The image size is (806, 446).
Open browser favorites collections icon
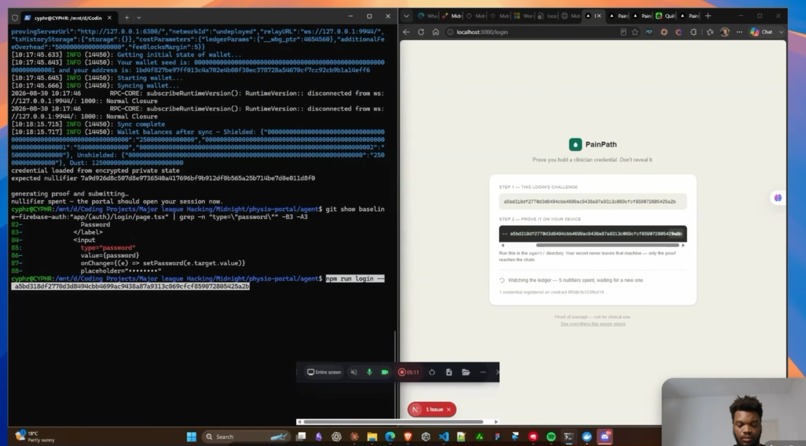(x=710, y=32)
